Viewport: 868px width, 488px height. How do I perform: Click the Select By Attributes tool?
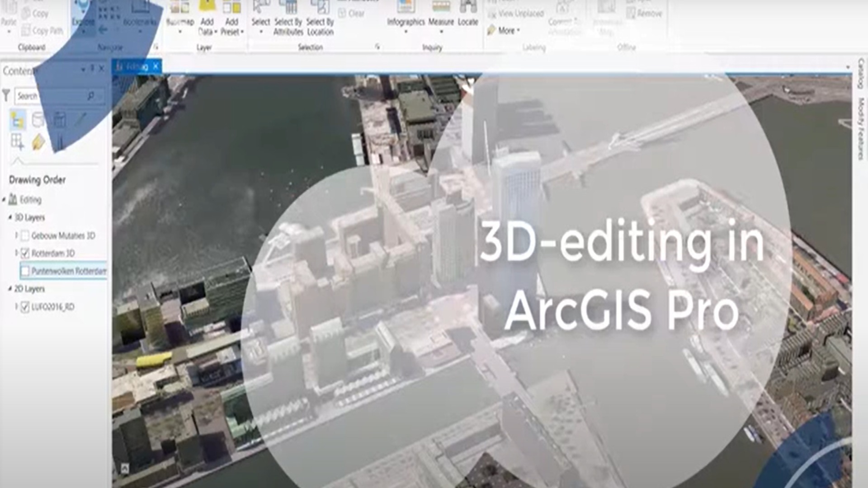tap(288, 18)
